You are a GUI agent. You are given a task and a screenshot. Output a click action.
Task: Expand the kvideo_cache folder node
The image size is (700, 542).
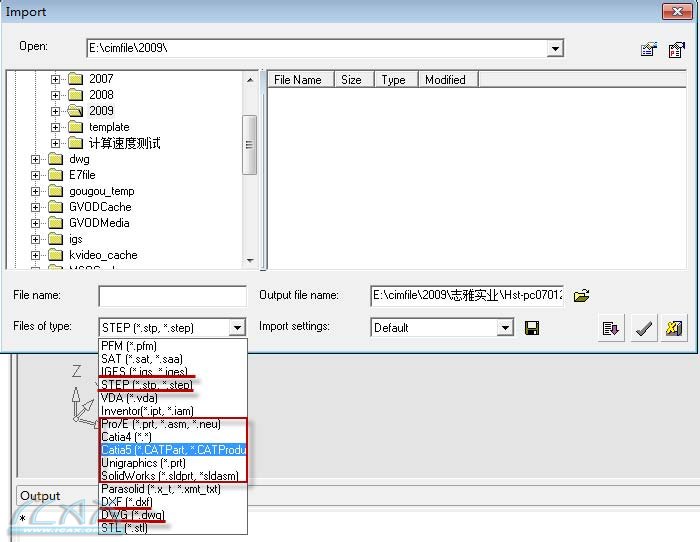35,255
